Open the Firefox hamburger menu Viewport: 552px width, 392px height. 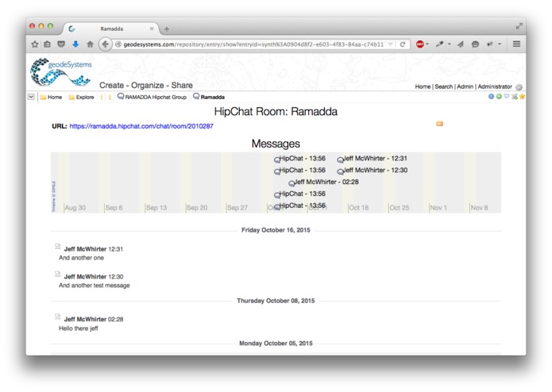coord(516,44)
